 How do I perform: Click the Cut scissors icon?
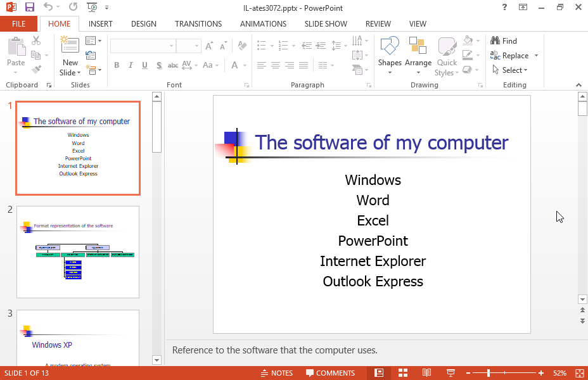(36, 40)
